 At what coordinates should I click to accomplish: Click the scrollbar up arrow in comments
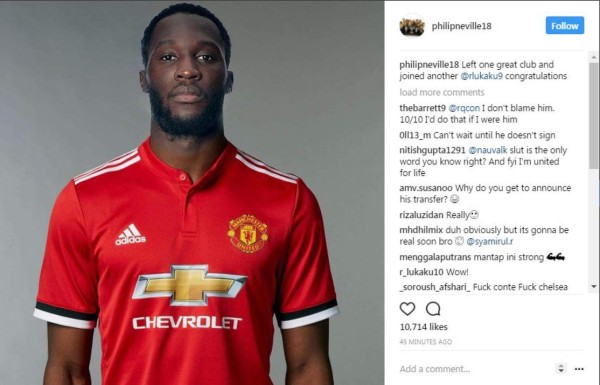point(593,57)
